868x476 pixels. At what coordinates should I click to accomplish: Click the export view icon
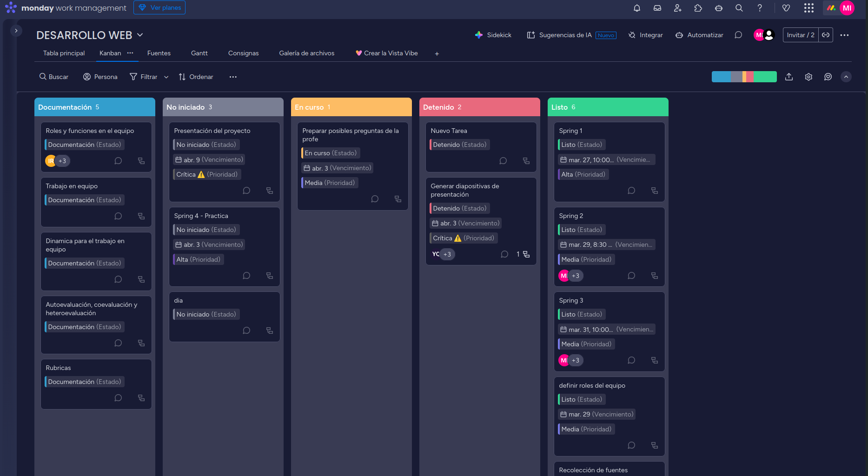[x=789, y=77]
